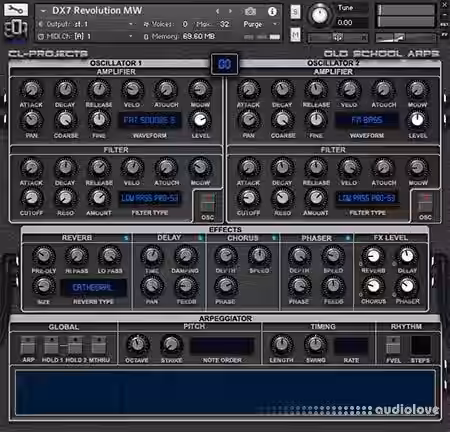Click Oscillator 1 filter RESO knob
This screenshot has height=432, width=450.
tap(65, 198)
